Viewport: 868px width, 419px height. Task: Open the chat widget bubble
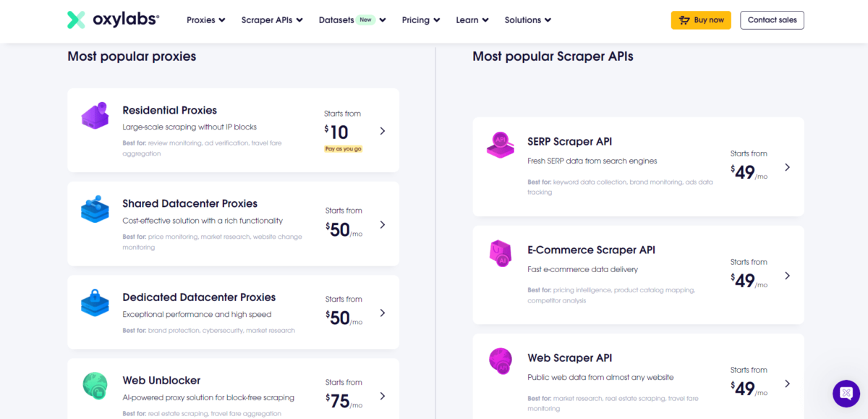click(846, 394)
